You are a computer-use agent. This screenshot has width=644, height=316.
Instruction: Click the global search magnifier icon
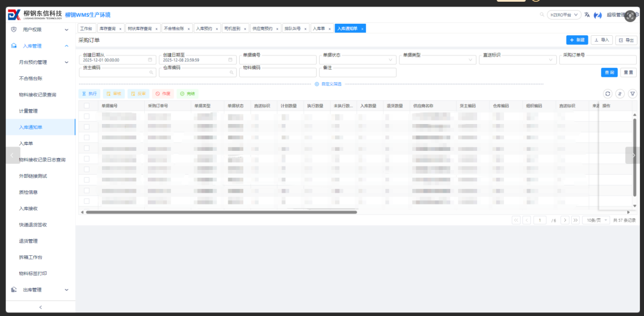[542, 15]
